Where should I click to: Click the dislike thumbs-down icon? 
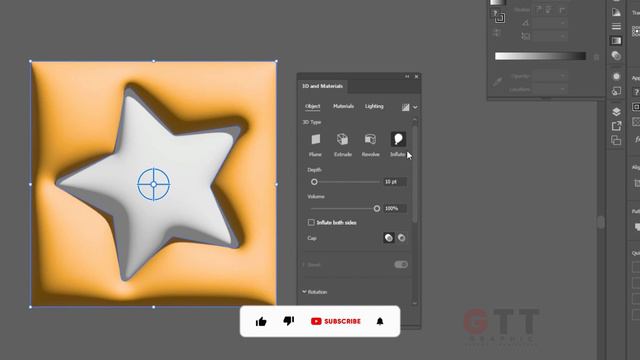(x=289, y=321)
